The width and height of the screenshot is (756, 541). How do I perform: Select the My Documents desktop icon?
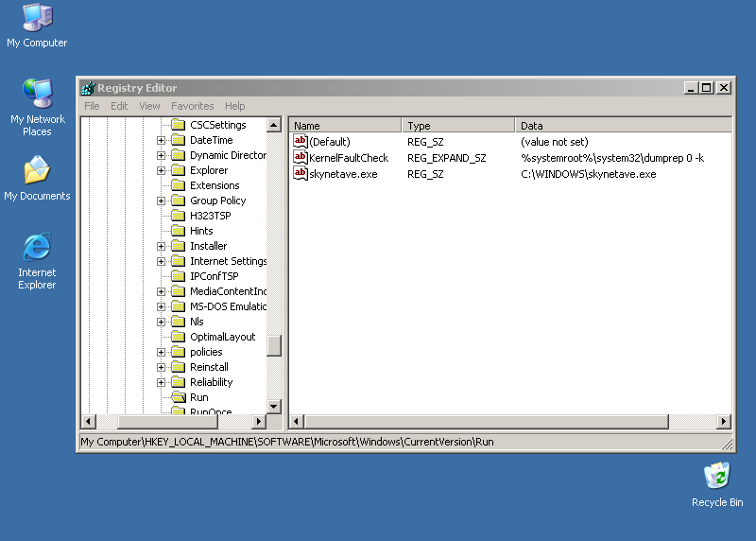(37, 178)
